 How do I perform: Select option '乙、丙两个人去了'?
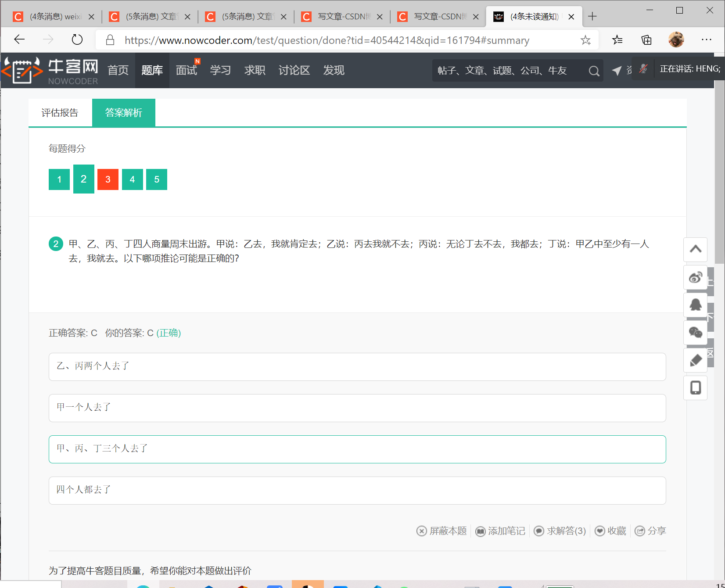point(357,367)
